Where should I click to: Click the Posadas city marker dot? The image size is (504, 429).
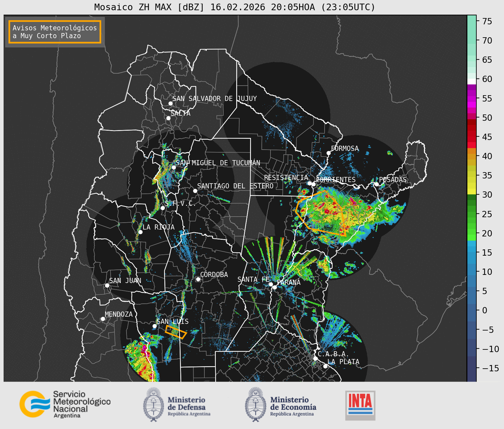click(377, 184)
